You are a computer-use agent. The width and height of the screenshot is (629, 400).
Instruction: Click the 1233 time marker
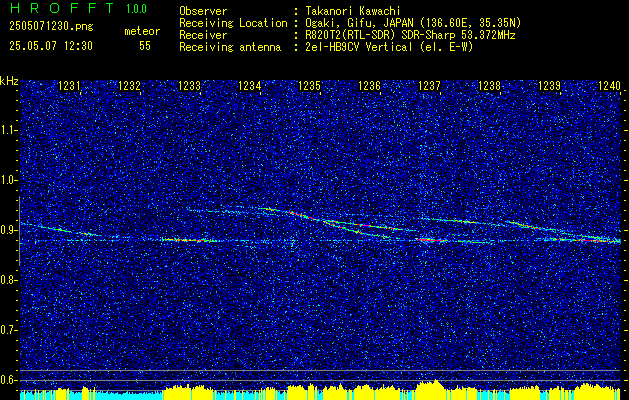click(189, 86)
